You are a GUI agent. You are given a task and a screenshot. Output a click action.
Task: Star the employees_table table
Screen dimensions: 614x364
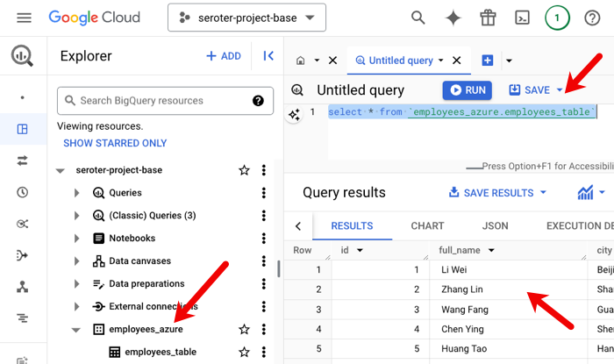tap(245, 353)
